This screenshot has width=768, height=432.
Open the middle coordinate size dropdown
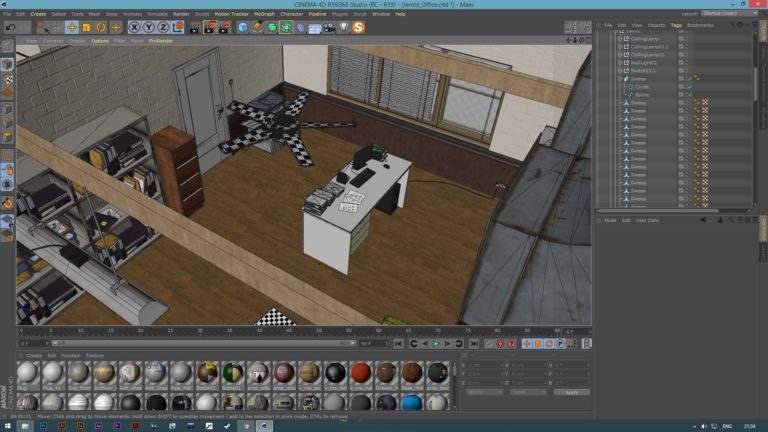[x=528, y=392]
